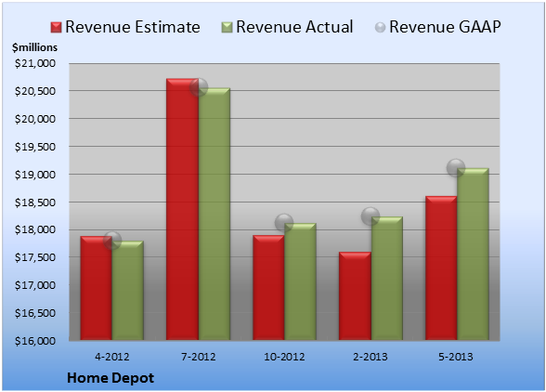The image size is (546, 392).
Task: Select the Revenue Estimate legend label
Action: coord(133,27)
